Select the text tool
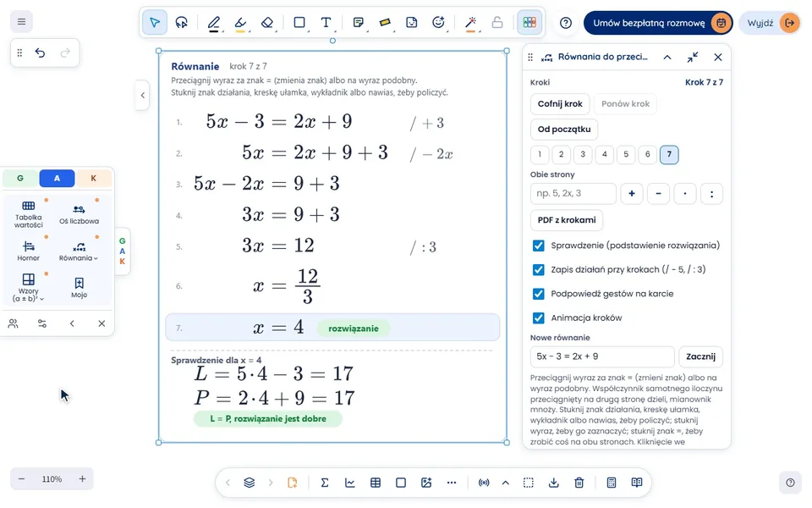Screen dimensions: 812x508 click(326, 22)
